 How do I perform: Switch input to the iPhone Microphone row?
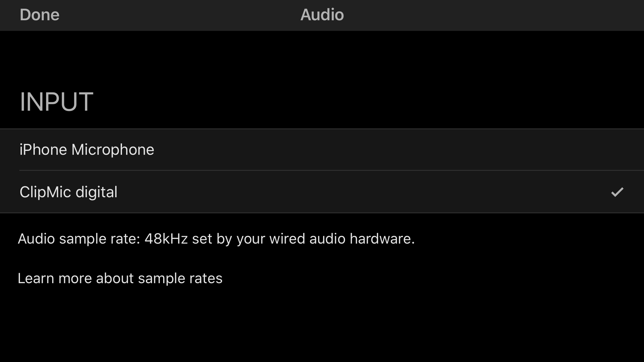322,150
